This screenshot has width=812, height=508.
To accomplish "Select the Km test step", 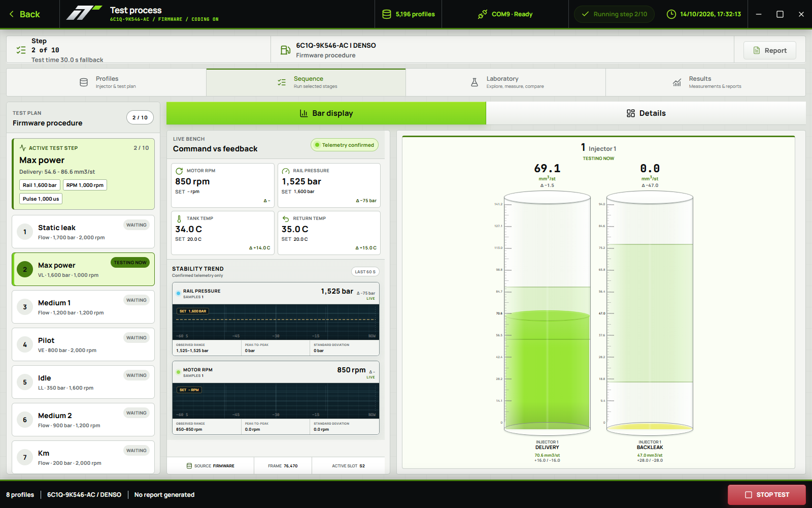I will (x=83, y=457).
